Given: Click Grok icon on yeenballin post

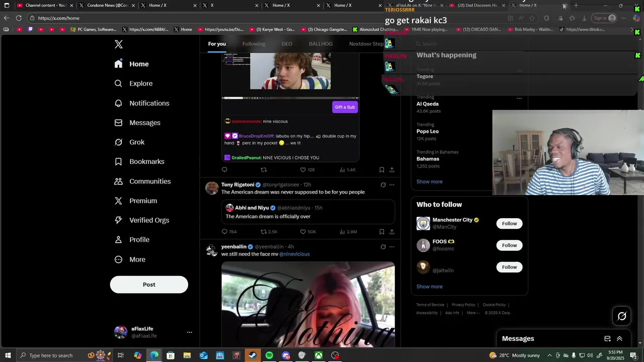Looking at the screenshot, I should click(x=383, y=247).
